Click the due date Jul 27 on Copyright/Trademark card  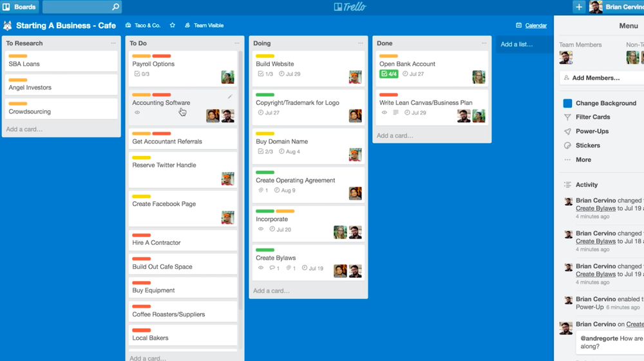click(268, 113)
